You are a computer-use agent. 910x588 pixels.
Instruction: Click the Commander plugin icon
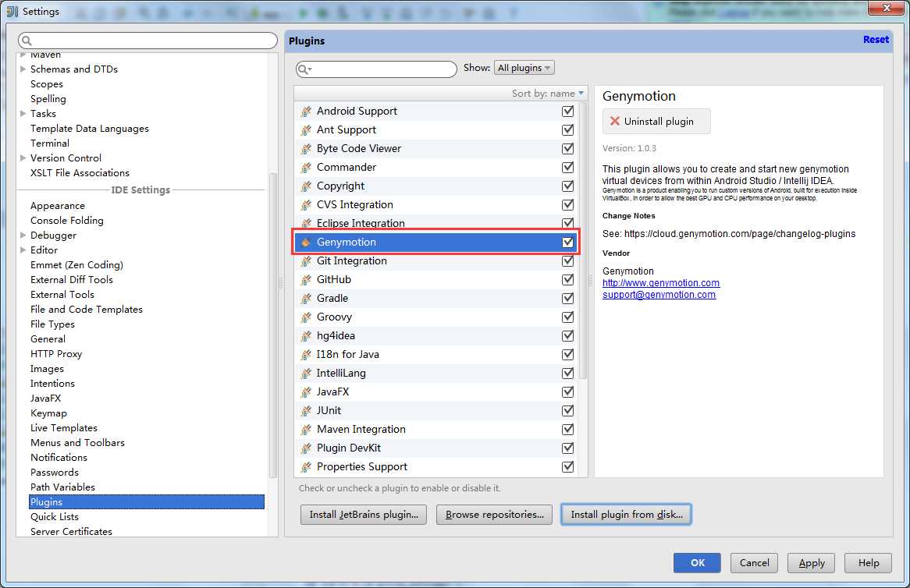pos(306,168)
